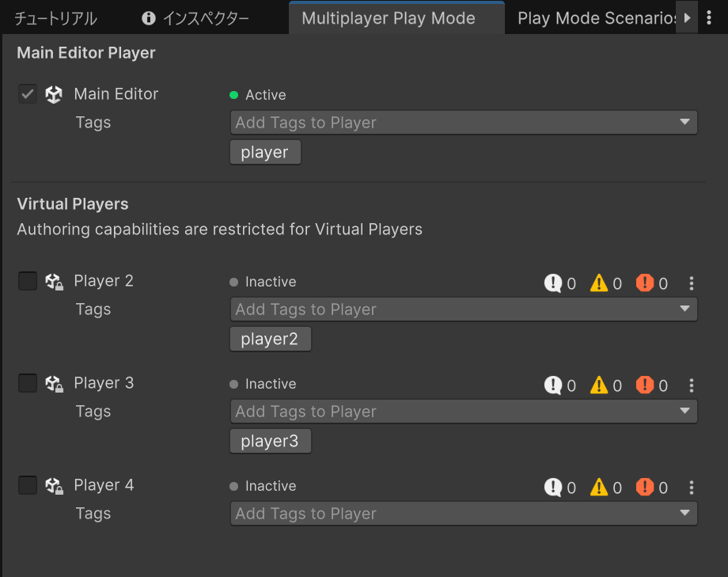Toggle the Main Editor checkbox

28,94
